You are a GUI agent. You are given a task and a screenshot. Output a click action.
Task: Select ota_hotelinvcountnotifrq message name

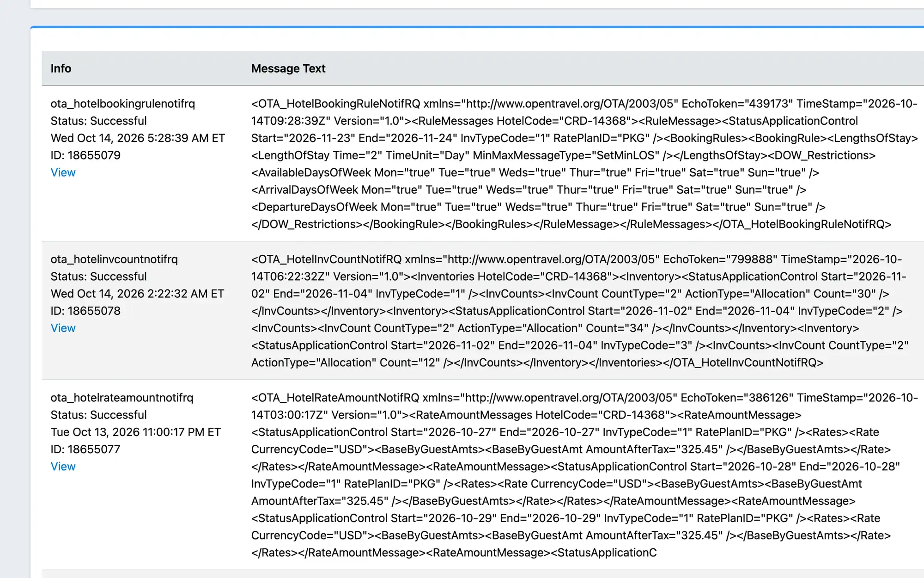click(x=114, y=259)
